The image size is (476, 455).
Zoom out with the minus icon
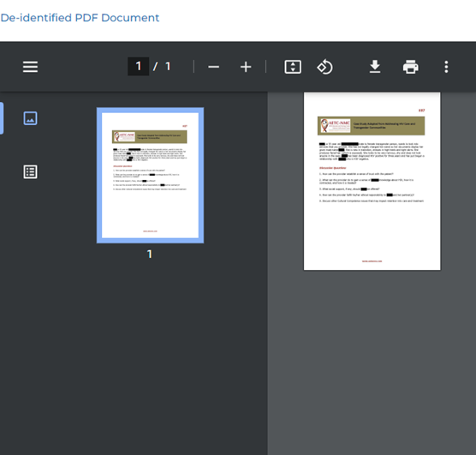[214, 67]
